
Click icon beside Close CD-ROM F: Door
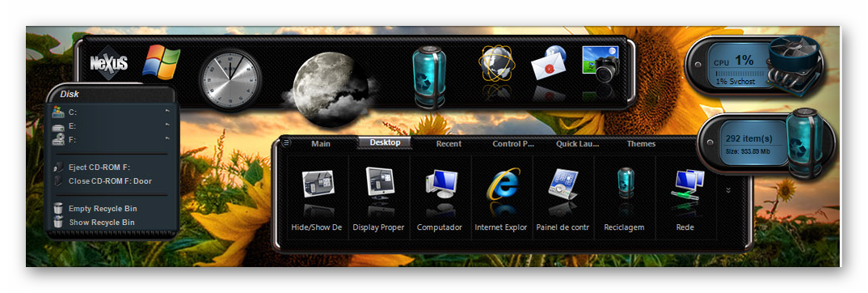tap(58, 180)
